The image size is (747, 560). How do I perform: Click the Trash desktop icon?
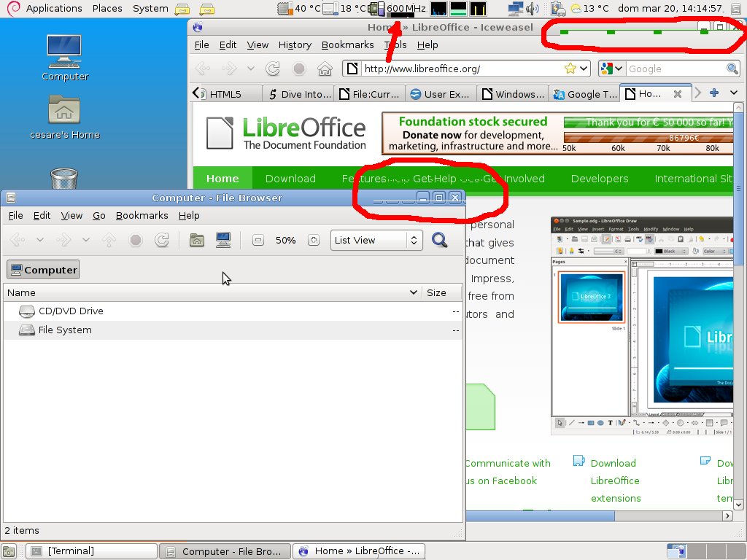coord(64,179)
